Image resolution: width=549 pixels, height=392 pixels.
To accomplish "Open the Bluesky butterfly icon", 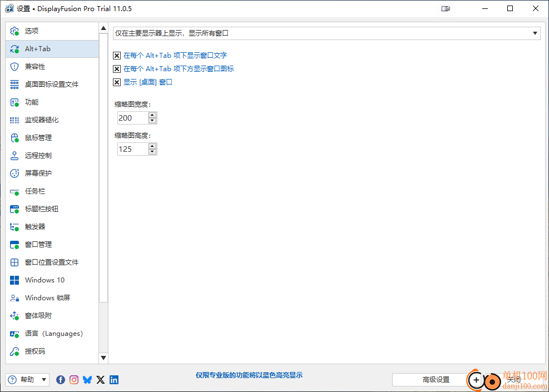I will 87,379.
